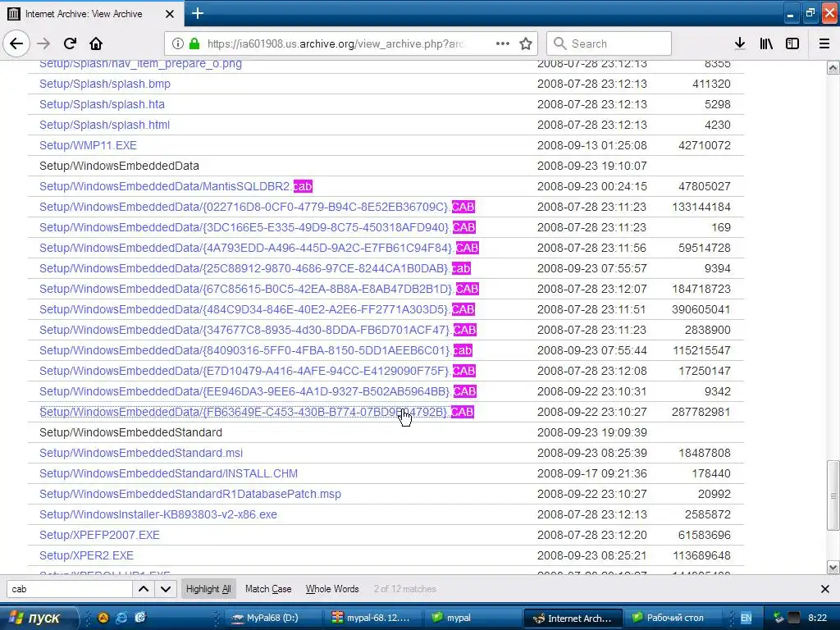The height and width of the screenshot is (630, 840).
Task: Open Setup/WMP11.EXE link
Action: pos(88,145)
